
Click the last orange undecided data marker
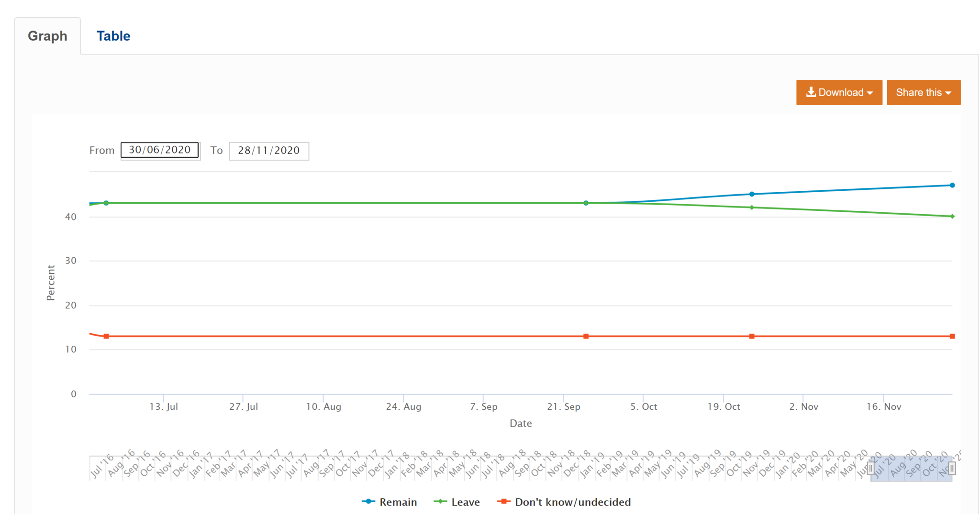952,337
